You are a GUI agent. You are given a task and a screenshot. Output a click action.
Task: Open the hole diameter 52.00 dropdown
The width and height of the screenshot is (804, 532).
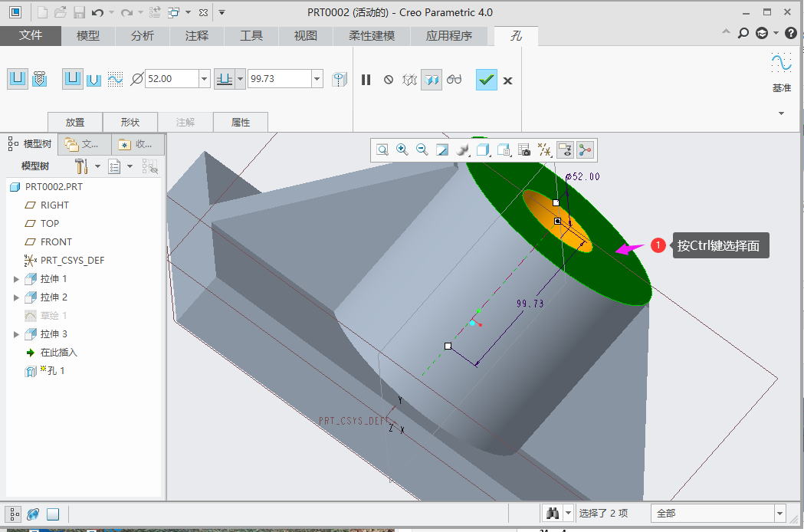coord(204,78)
